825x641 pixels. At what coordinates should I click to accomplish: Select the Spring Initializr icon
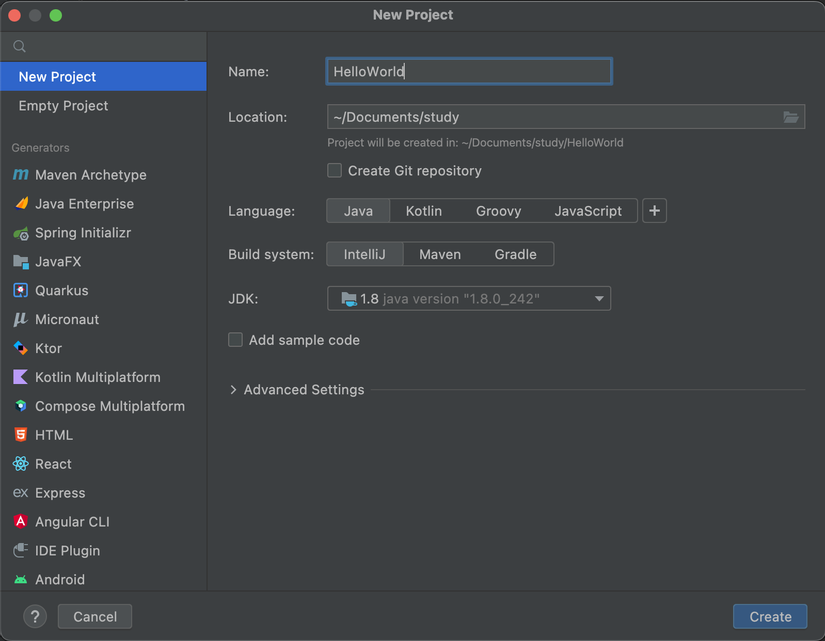(20, 233)
